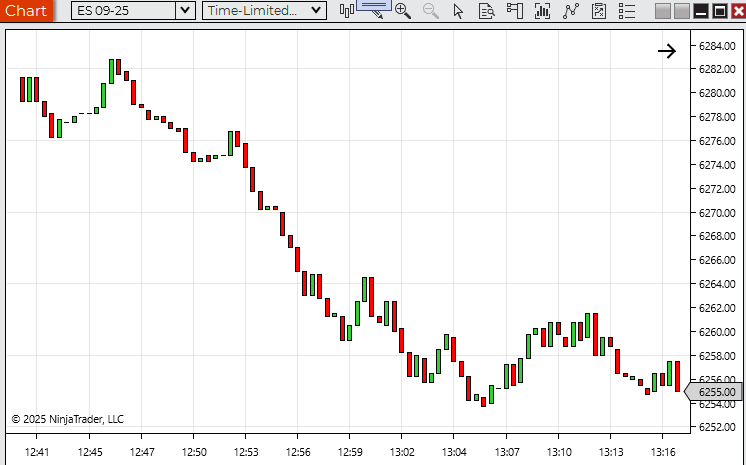Click the Chart tab label
This screenshot has height=465, width=746.
pos(26,11)
